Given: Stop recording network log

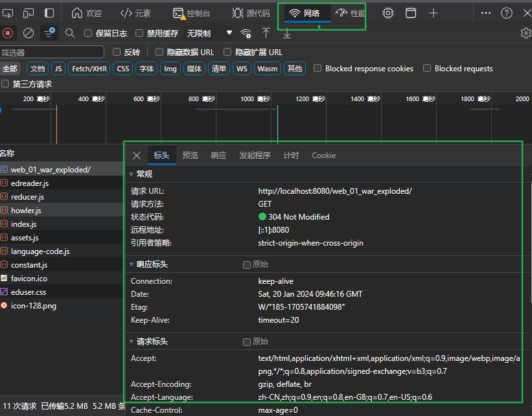Looking at the screenshot, I should 8,33.
